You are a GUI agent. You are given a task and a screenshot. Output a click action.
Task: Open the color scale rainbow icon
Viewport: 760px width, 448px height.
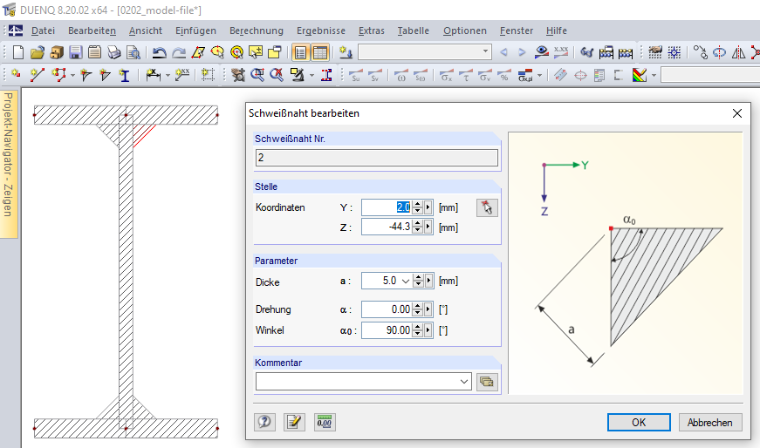pos(639,75)
